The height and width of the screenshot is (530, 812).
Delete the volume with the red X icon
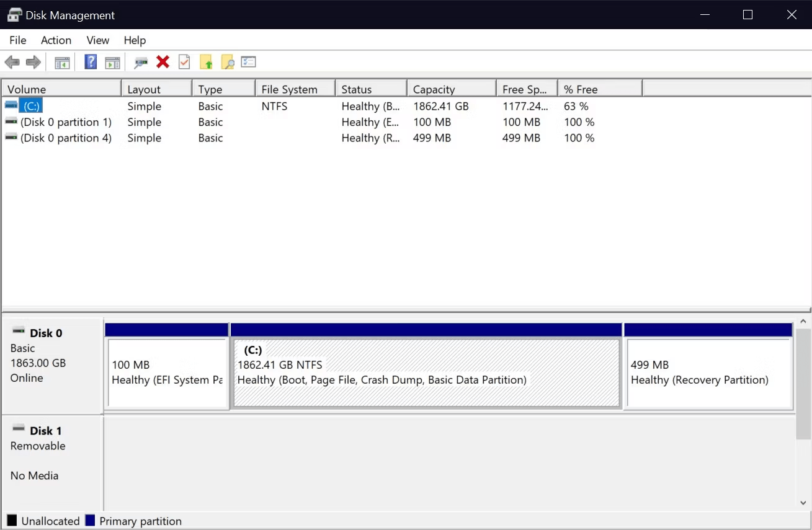(163, 61)
